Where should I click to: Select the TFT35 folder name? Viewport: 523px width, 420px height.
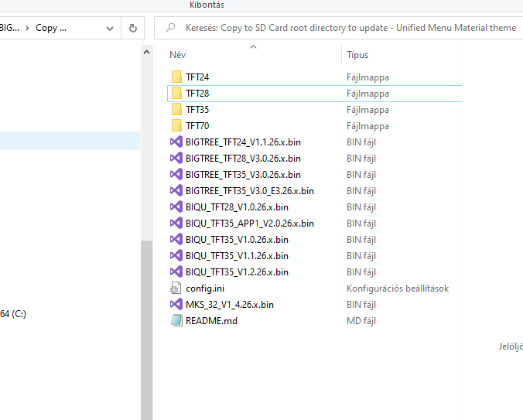point(197,110)
